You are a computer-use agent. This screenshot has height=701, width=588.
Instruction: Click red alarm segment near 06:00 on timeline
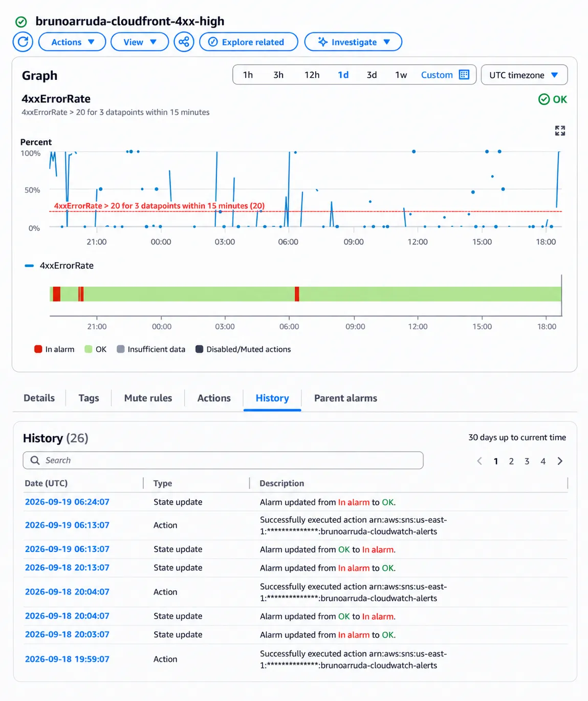coord(297,294)
